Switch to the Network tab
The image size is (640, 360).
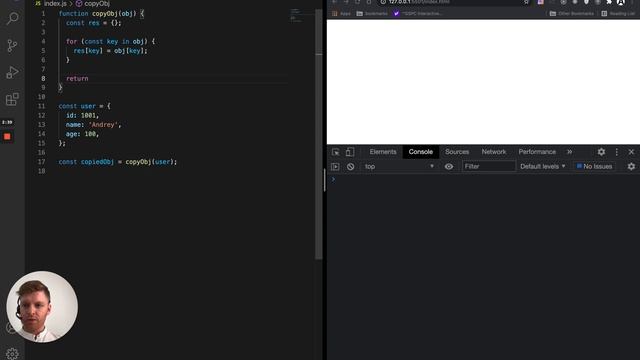493,152
